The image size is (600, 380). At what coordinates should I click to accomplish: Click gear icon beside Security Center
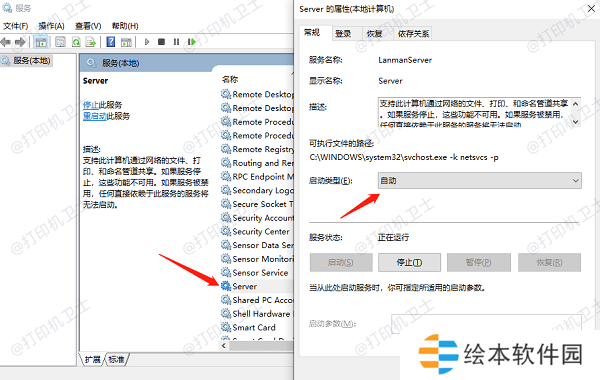coord(226,232)
